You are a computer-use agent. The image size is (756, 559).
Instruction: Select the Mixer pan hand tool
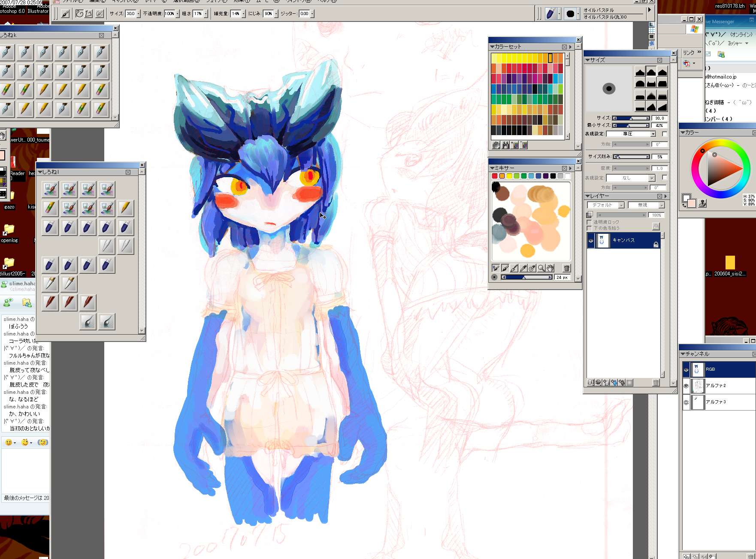coord(550,268)
